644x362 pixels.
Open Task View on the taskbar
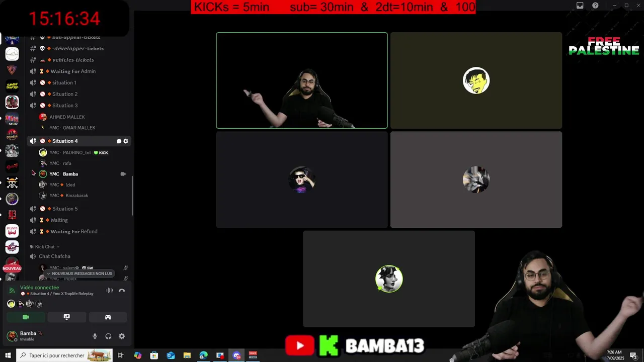pos(121,355)
